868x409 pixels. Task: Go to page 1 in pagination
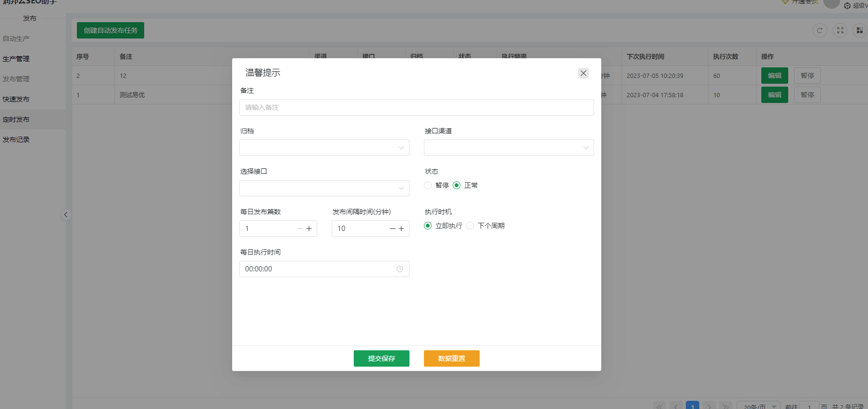693,406
